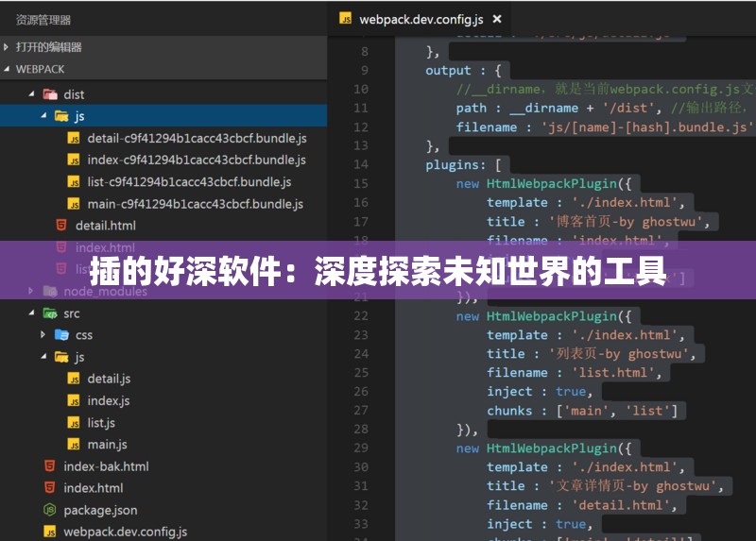Viewport: 756px width, 541px height.
Task: Open list-c9f41294b1cacc43cbcf.bundle.js file
Action: (190, 182)
